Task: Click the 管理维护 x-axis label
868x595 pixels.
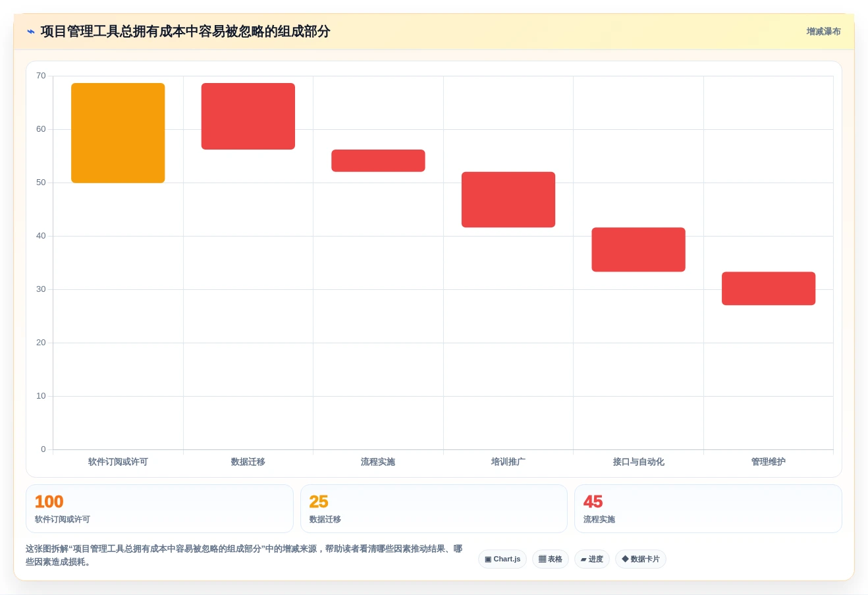Action: coord(769,462)
